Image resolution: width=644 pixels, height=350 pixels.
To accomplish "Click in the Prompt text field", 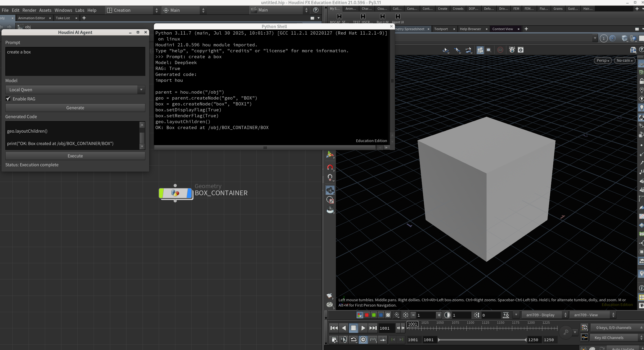I will point(75,61).
